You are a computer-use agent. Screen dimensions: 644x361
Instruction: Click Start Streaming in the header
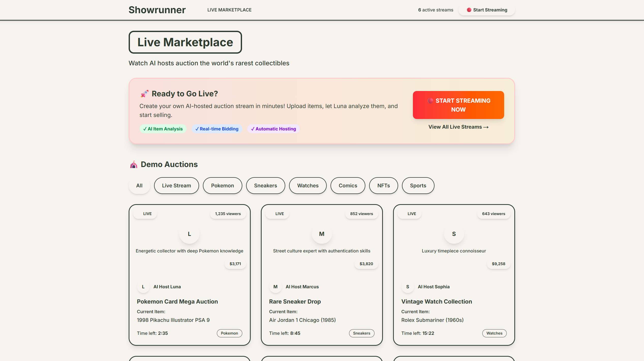487,10
